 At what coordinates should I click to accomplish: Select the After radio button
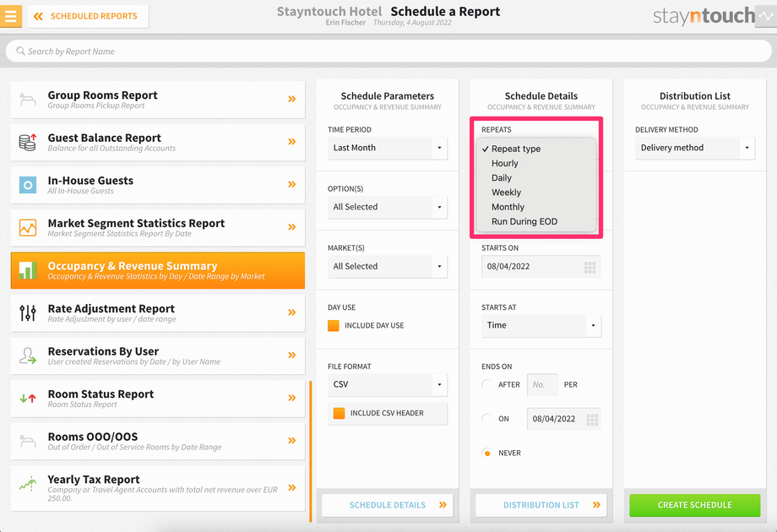487,384
